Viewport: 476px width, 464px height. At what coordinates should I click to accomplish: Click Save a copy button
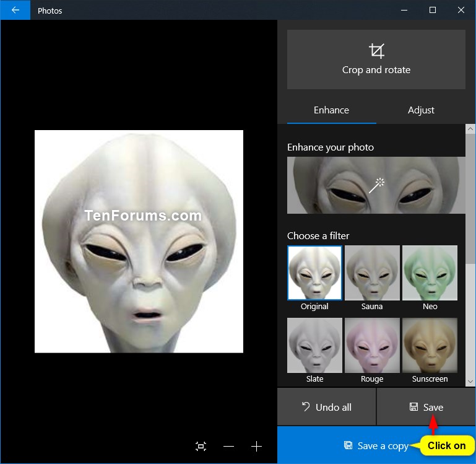[376, 446]
